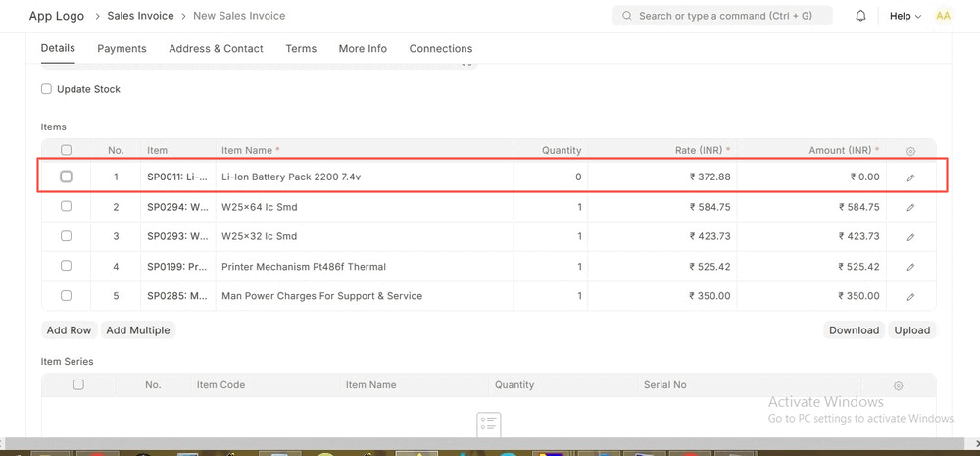Click the rate cell of the SP0293 row
The width and height of the screenshot is (980, 456).
[661, 236]
